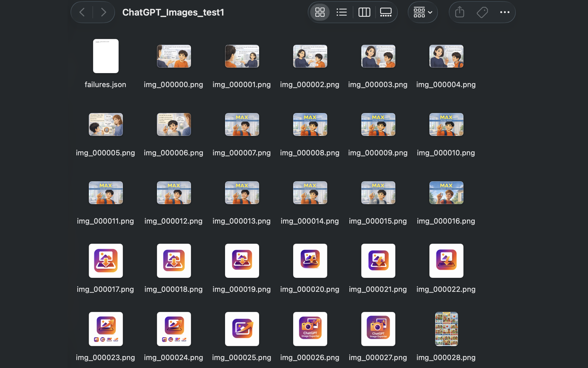The width and height of the screenshot is (588, 368).
Task: Open the More actions ellipsis menu
Action: point(504,12)
